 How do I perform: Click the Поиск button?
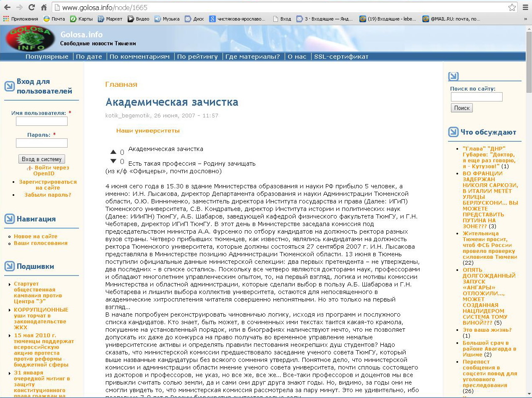[x=462, y=108]
